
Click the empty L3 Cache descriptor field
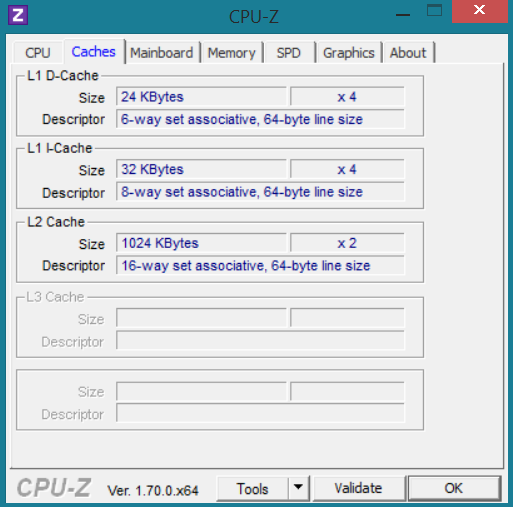260,340
